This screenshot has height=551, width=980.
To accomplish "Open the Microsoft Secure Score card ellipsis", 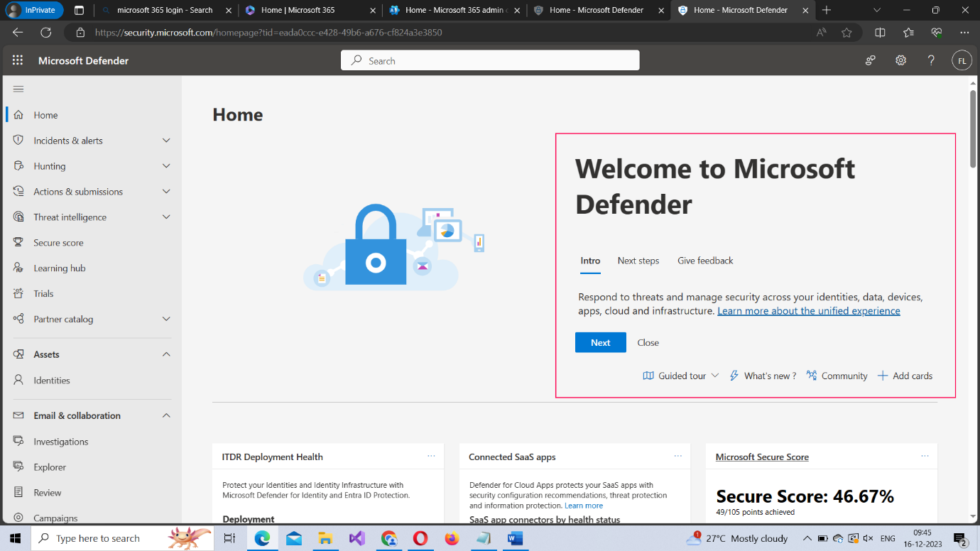I will click(x=925, y=456).
